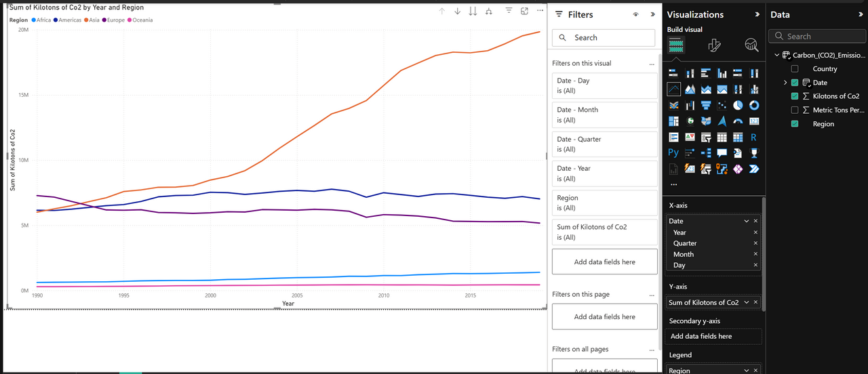The height and width of the screenshot is (374, 868).
Task: Focus the Data pane Search box
Action: [817, 37]
